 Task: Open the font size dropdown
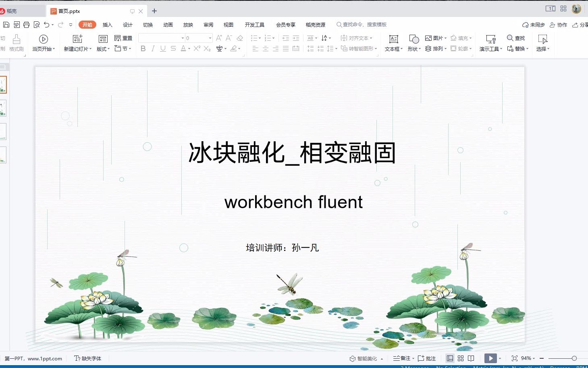pyautogui.click(x=210, y=38)
